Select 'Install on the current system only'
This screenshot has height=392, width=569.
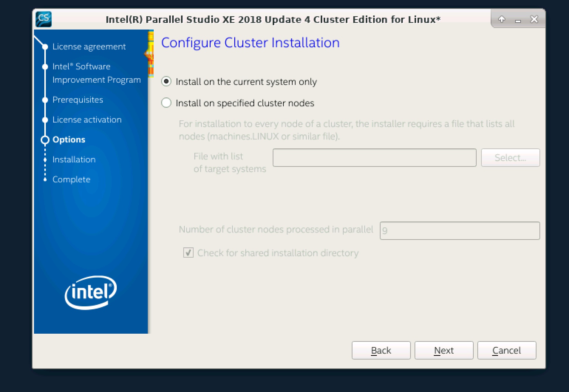tap(166, 82)
